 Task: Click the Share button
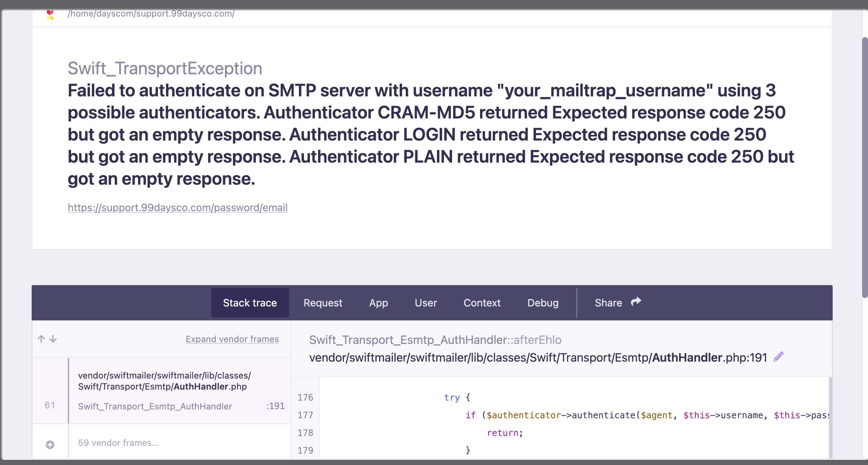tap(618, 303)
